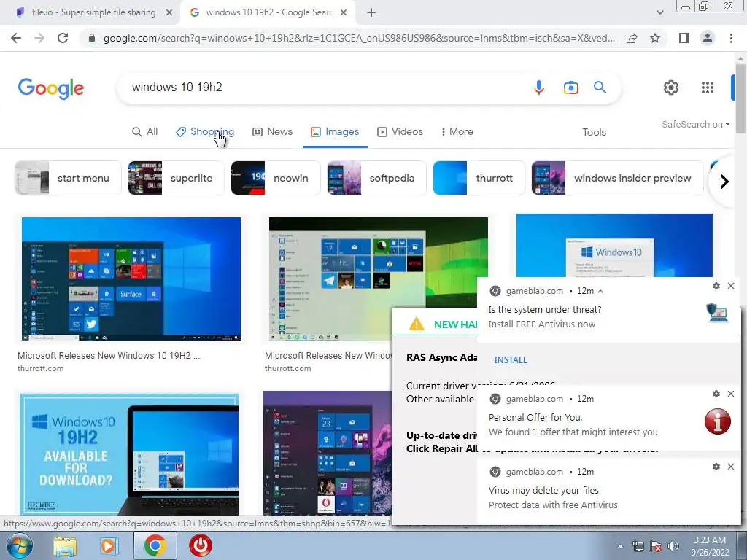The image size is (747, 560).
Task: Close the Google Search tab
Action: 344,13
